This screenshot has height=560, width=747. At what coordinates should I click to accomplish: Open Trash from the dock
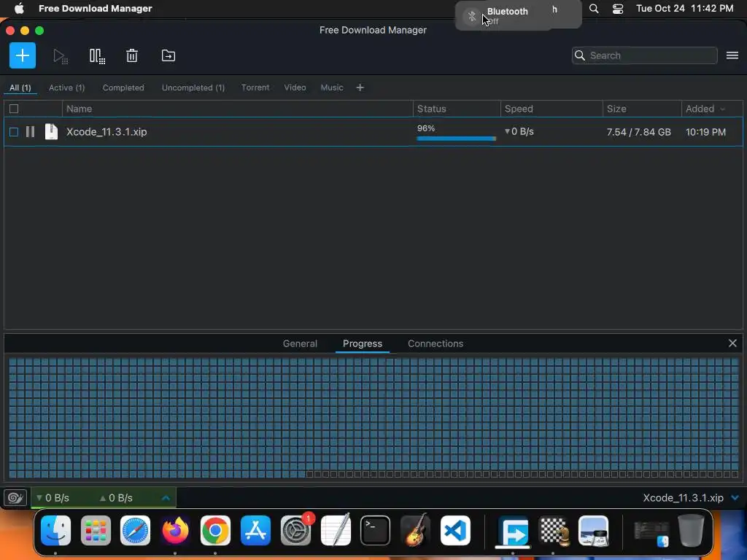tap(692, 530)
